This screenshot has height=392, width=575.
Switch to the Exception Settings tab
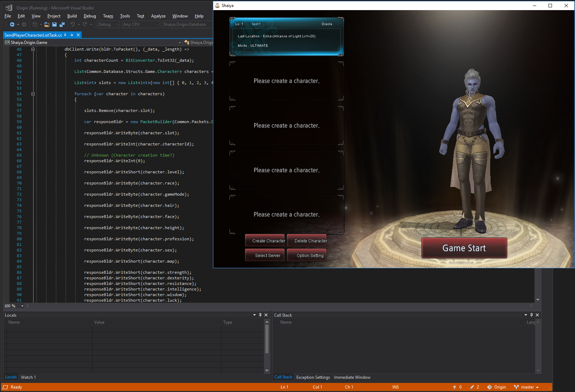click(x=313, y=377)
